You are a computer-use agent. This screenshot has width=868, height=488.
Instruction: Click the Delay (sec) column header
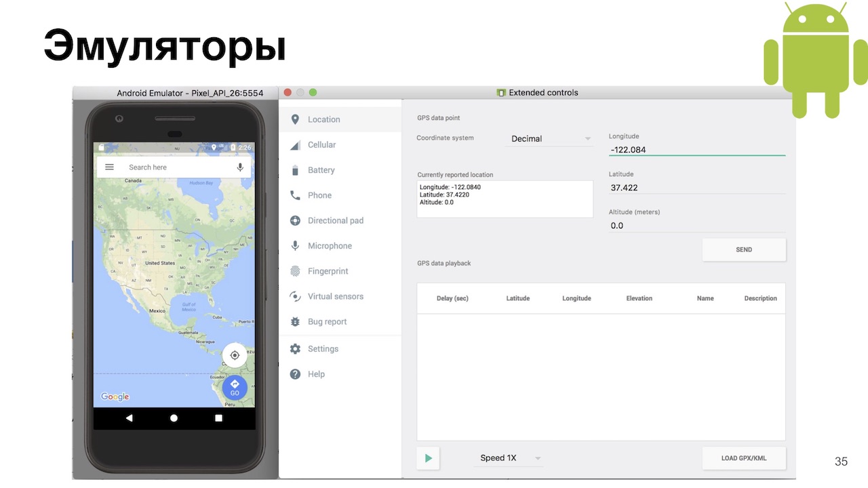tap(452, 298)
